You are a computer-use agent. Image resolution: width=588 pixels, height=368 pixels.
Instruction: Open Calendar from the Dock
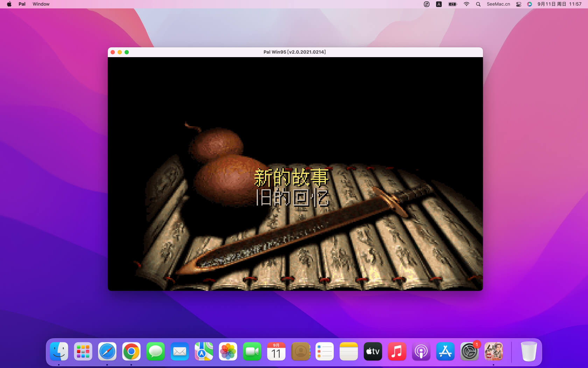tap(276, 352)
